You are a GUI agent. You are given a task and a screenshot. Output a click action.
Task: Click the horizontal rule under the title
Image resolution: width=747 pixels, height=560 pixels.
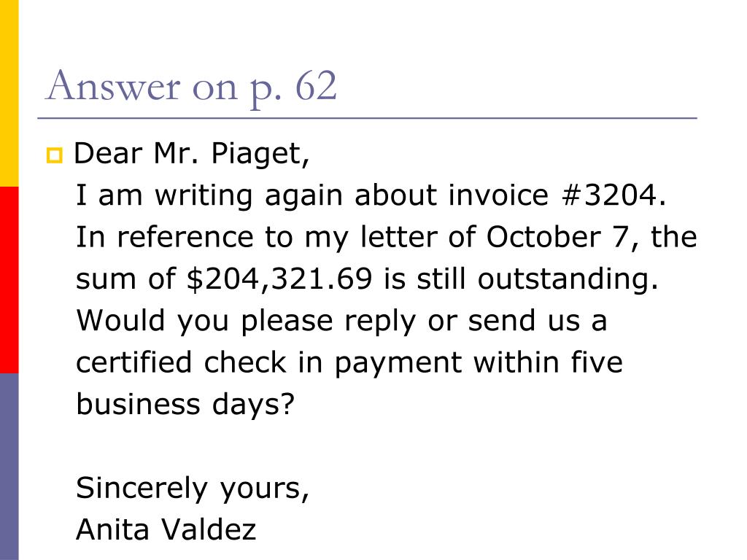tap(368, 118)
